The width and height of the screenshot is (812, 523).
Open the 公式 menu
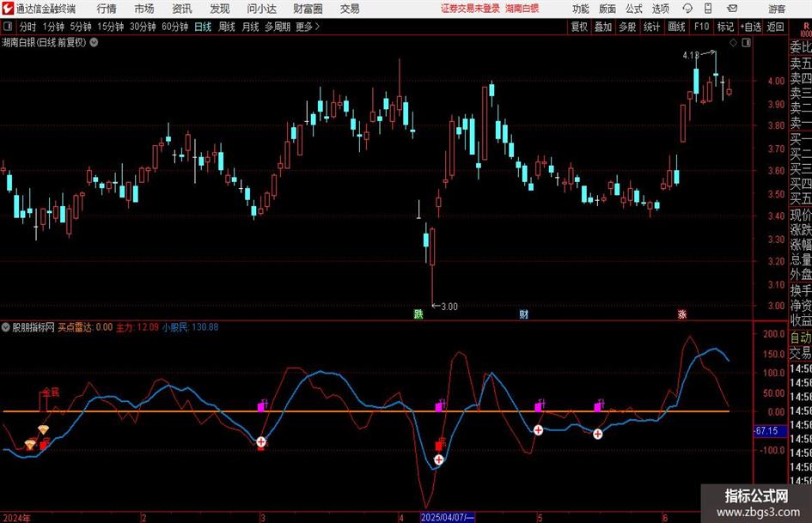coord(634,9)
